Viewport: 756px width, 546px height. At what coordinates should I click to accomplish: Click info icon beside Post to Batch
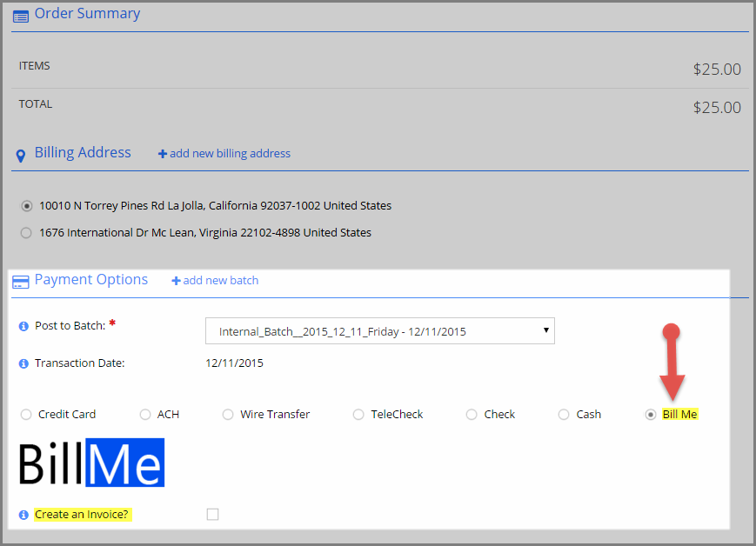(23, 326)
